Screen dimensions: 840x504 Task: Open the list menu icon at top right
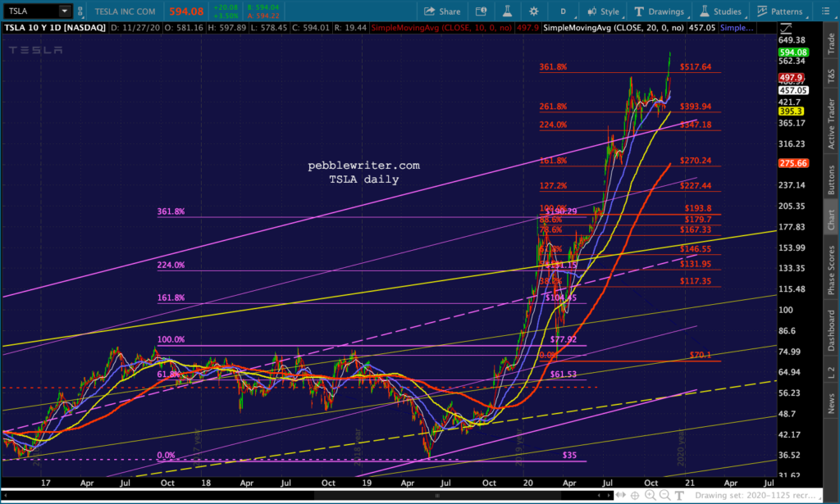tap(825, 11)
